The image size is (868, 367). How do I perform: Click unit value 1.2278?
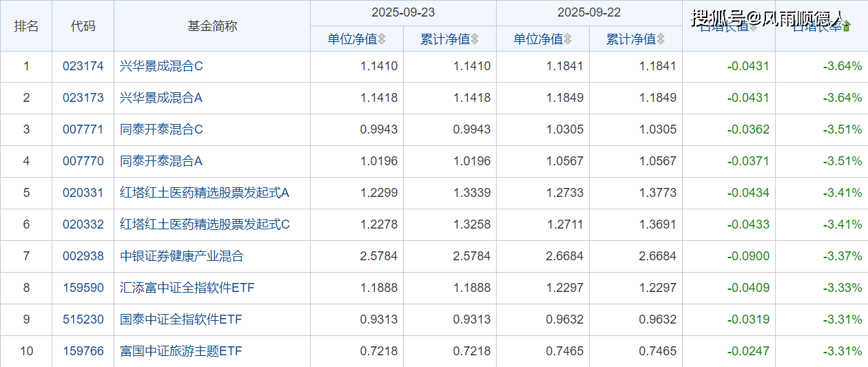[x=379, y=224]
